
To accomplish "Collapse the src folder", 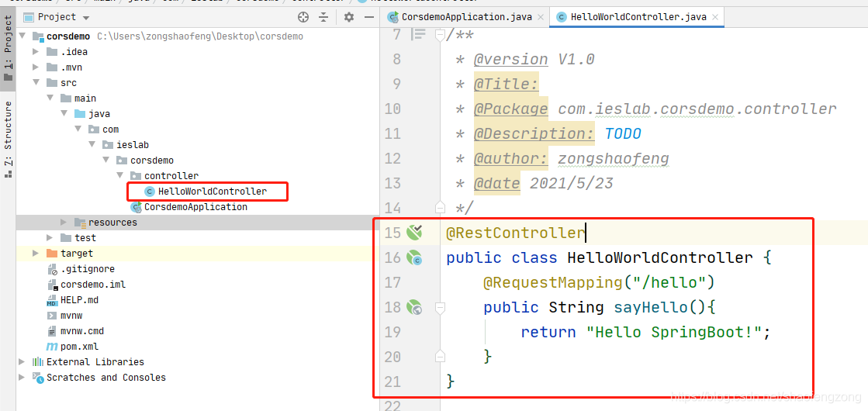I will coord(36,83).
